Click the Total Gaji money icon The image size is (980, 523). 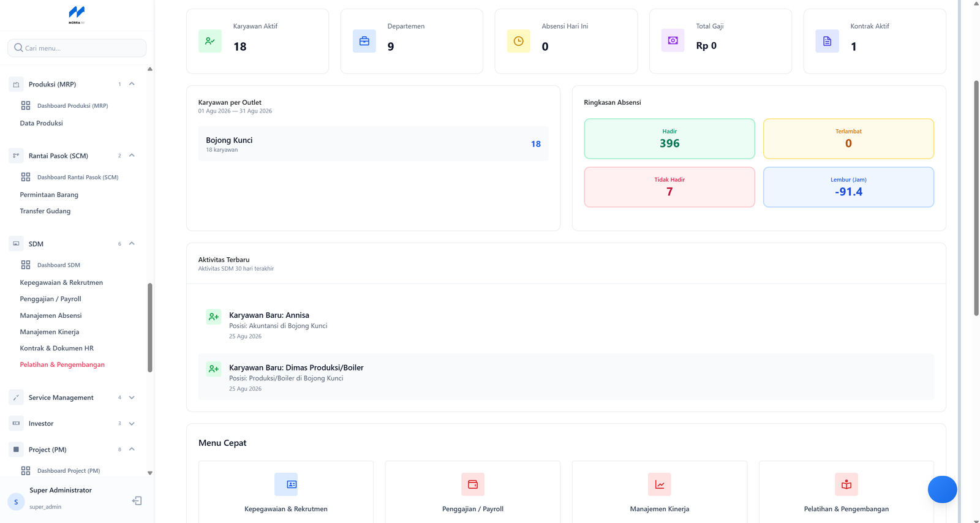(x=673, y=40)
